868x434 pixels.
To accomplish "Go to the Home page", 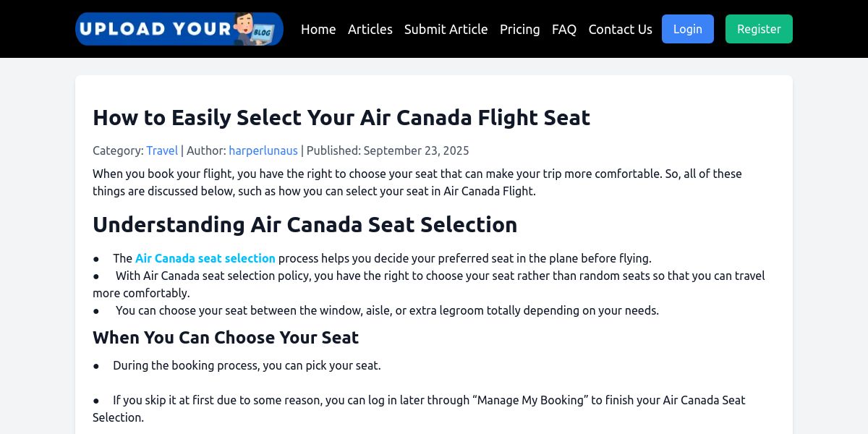I will click(x=318, y=29).
